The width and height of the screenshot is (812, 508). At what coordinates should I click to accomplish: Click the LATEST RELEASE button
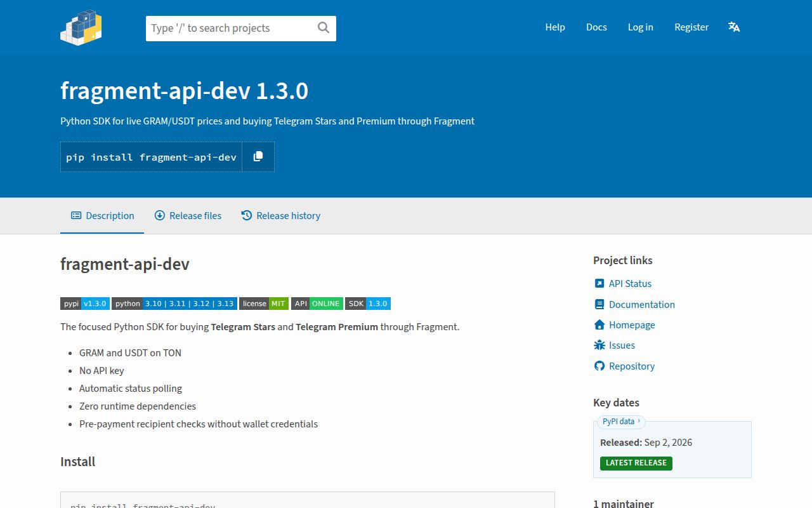tap(636, 463)
